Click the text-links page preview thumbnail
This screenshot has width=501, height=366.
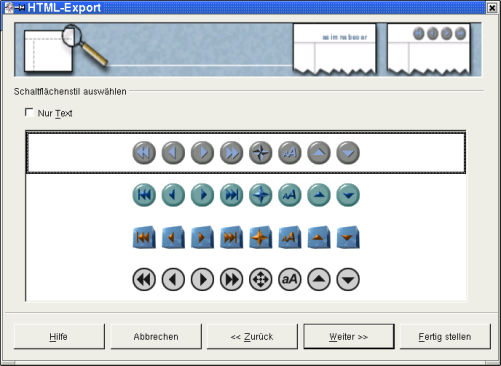[x=335, y=49]
